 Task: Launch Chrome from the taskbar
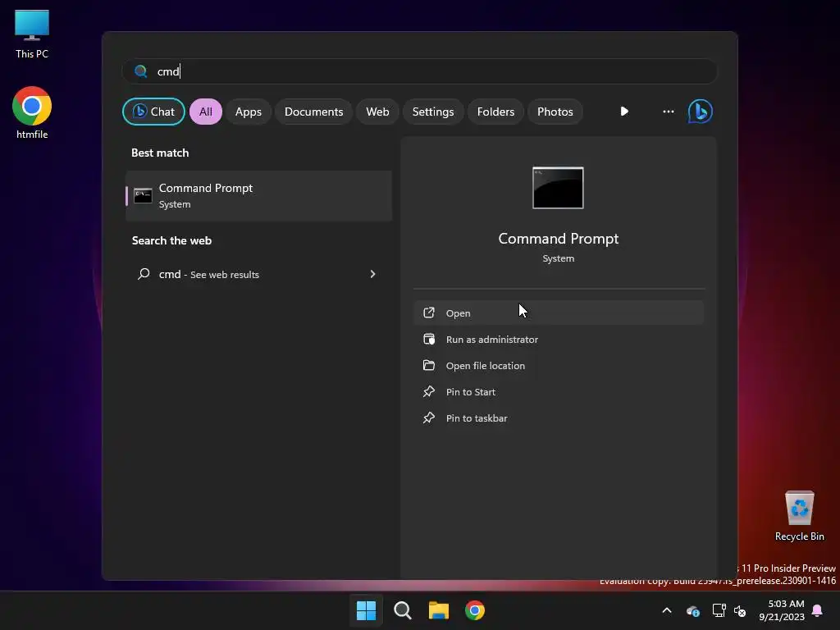pyautogui.click(x=475, y=610)
